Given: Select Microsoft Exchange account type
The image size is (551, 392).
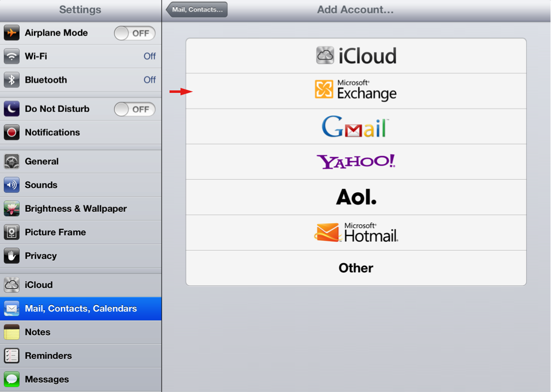Looking at the screenshot, I should (x=355, y=91).
